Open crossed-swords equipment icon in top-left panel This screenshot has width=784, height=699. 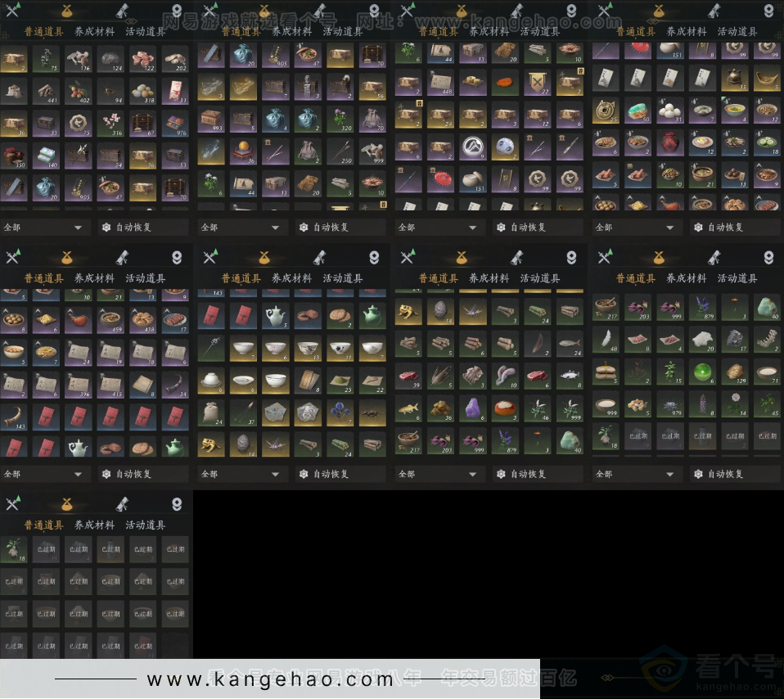13,11
